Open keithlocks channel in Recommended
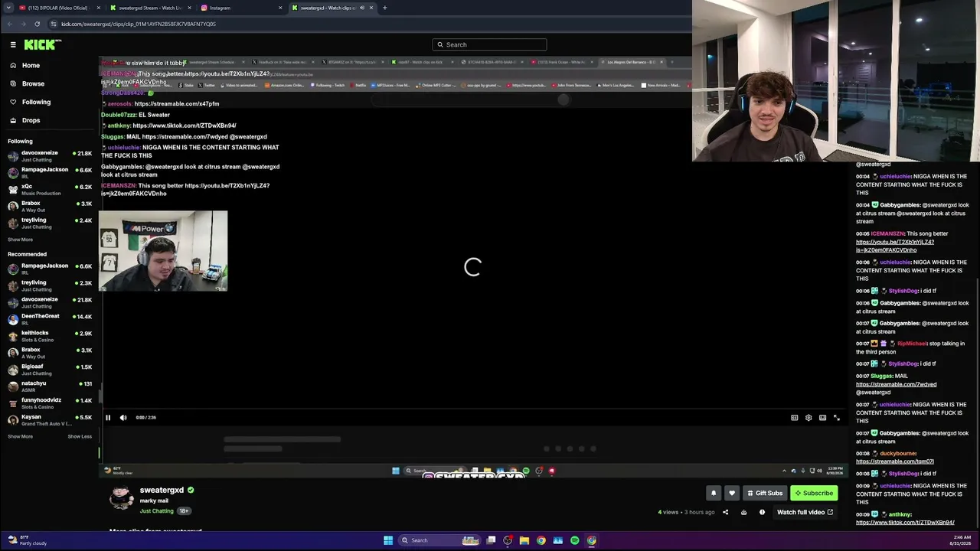This screenshot has height=551, width=980. (50, 335)
